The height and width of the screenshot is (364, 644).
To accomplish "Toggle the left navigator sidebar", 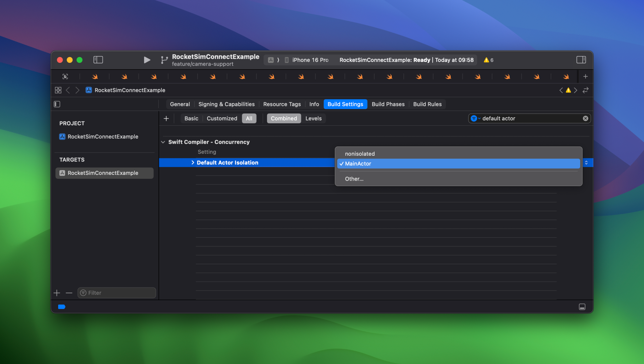I will 98,59.
